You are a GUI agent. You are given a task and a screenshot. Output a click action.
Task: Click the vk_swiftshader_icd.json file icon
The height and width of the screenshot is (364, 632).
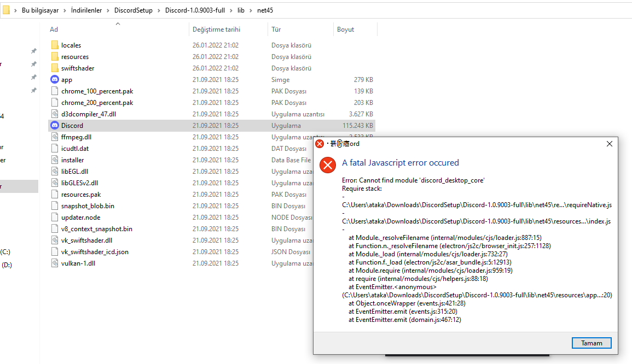tap(55, 251)
